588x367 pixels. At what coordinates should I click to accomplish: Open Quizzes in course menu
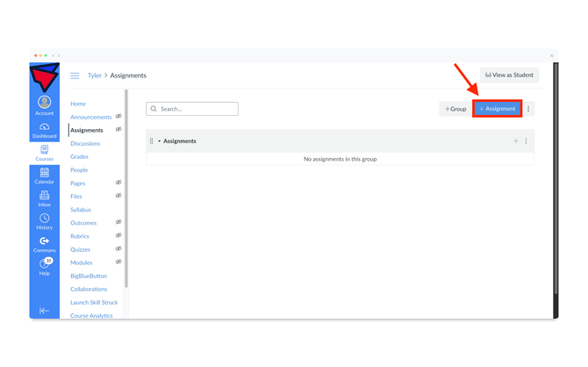pos(80,249)
